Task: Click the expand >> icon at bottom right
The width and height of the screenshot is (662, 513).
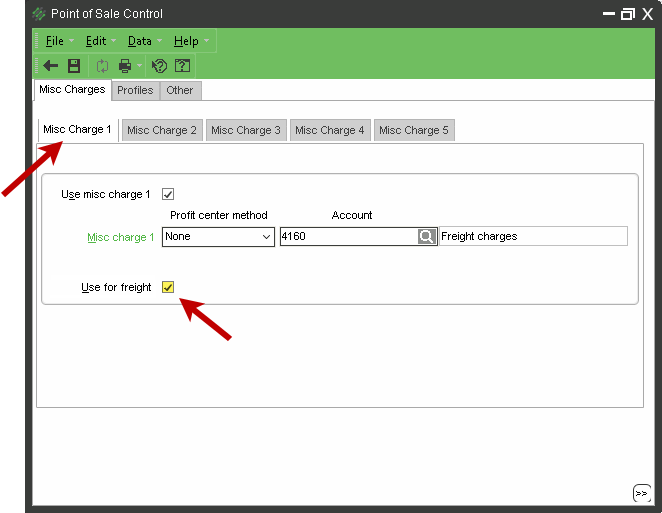Action: coord(642,493)
